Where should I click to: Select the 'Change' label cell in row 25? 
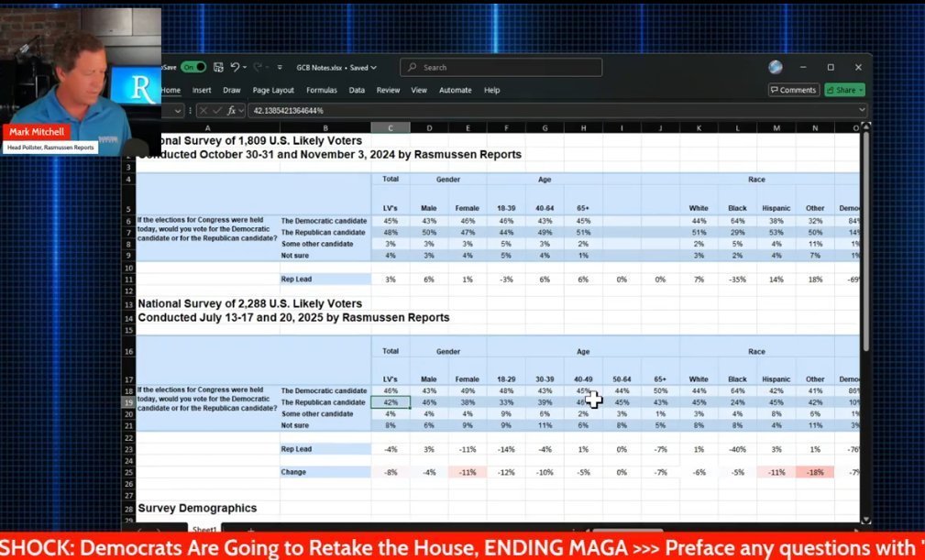pos(325,472)
